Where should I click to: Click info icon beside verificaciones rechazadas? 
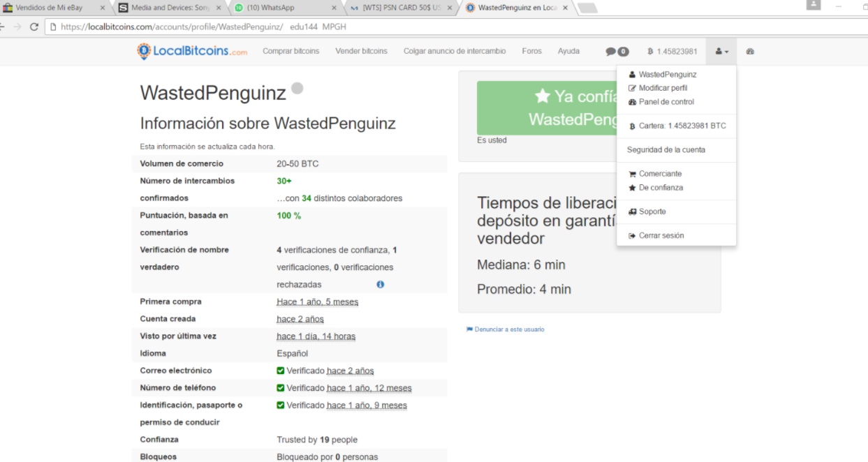(381, 284)
